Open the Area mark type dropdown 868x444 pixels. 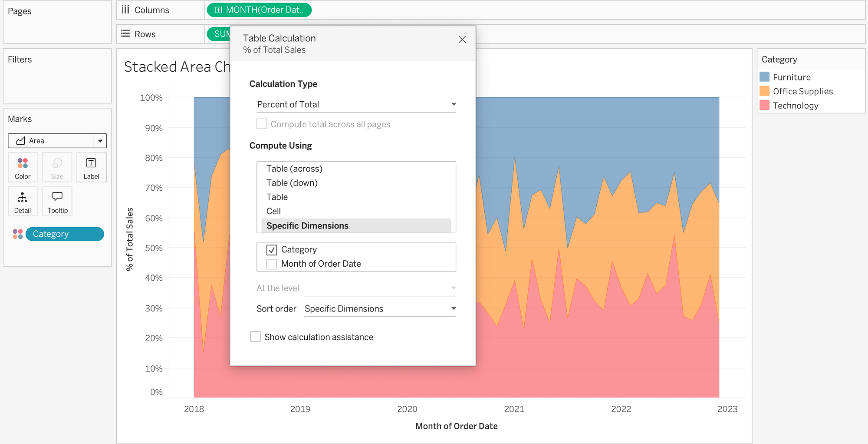[57, 141]
